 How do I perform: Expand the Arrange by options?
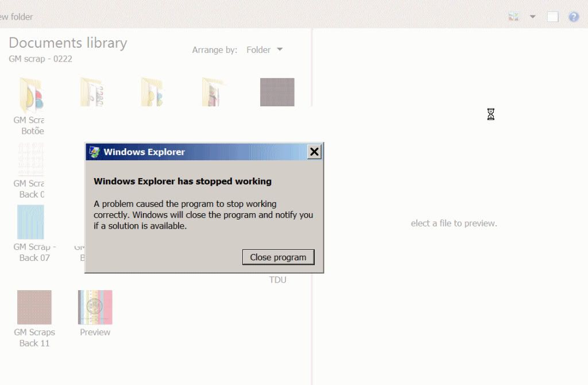(x=281, y=50)
